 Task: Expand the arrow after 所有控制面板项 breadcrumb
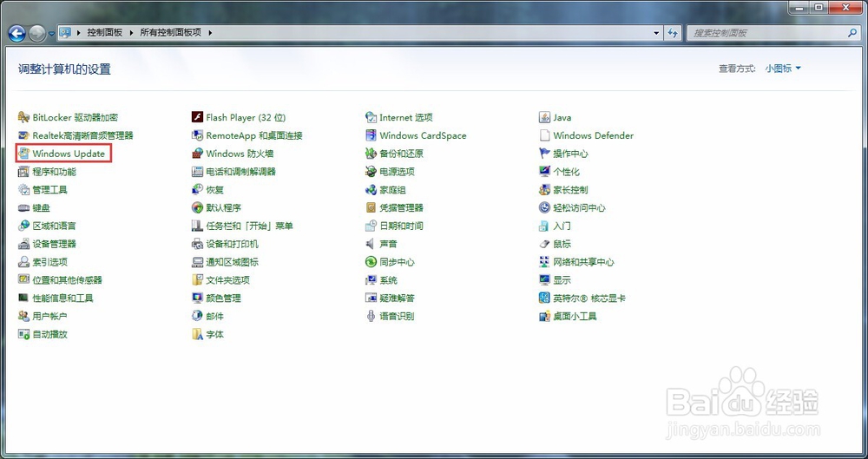[210, 33]
